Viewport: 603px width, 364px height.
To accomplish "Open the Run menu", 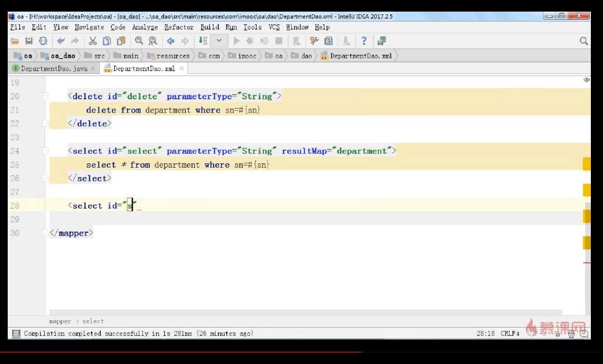I will point(231,27).
